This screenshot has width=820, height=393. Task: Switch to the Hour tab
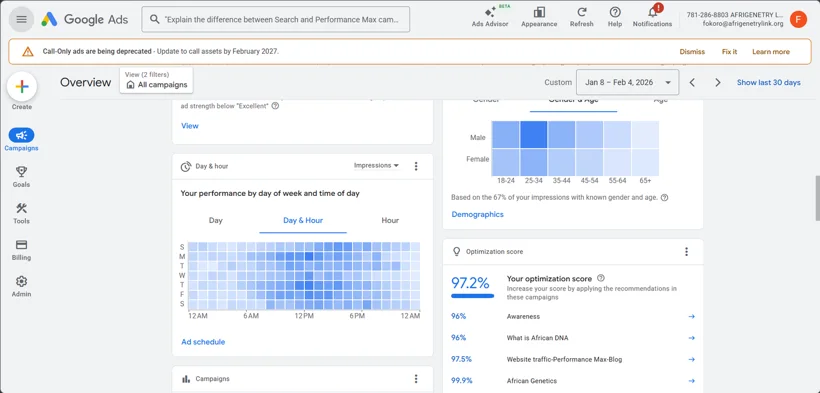pos(390,220)
